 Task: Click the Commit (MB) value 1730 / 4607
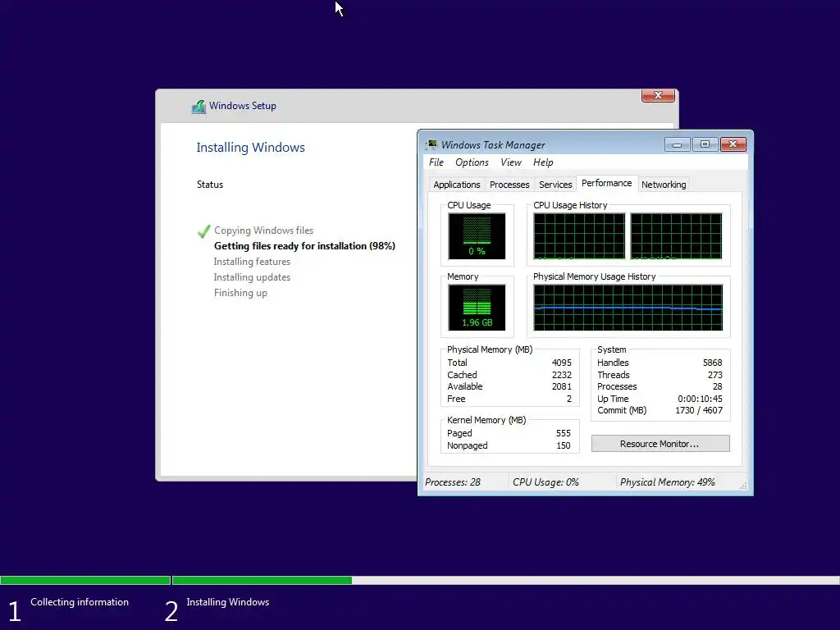(699, 410)
